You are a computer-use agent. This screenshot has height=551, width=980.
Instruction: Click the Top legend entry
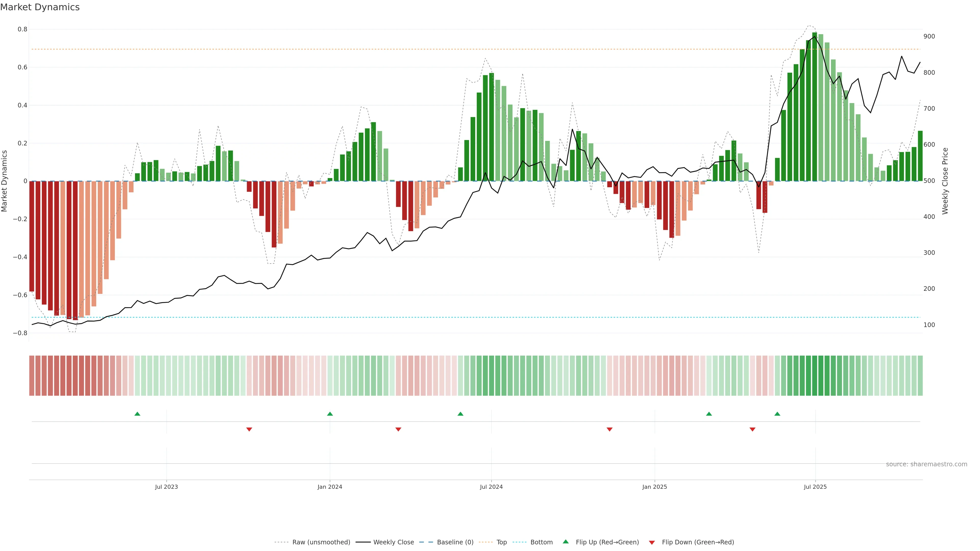[501, 542]
